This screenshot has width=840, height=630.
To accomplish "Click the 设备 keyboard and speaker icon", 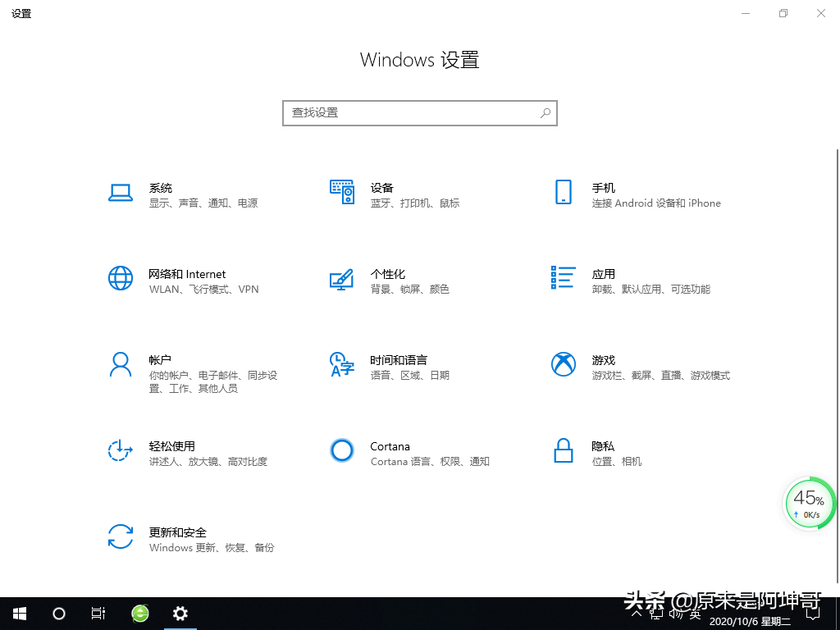I will 342,192.
